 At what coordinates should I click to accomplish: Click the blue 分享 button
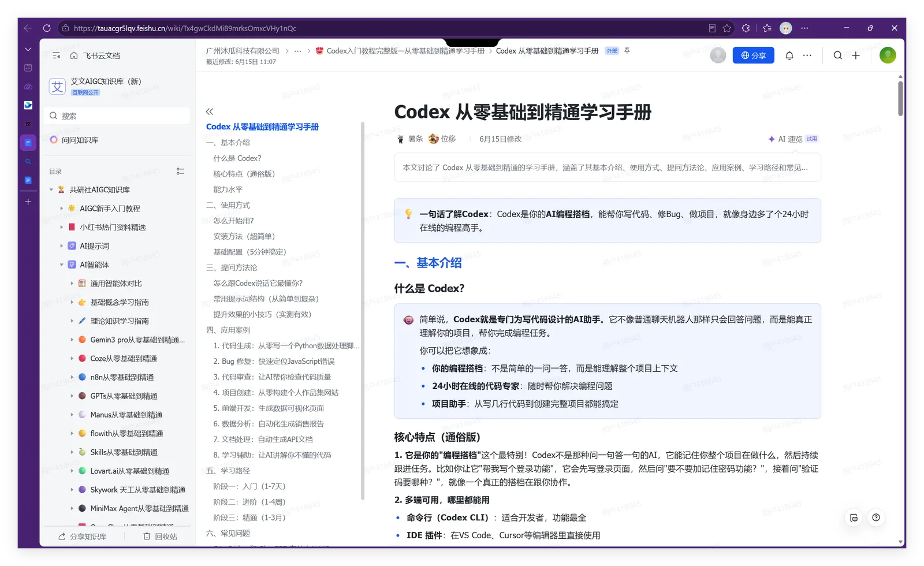[753, 55]
